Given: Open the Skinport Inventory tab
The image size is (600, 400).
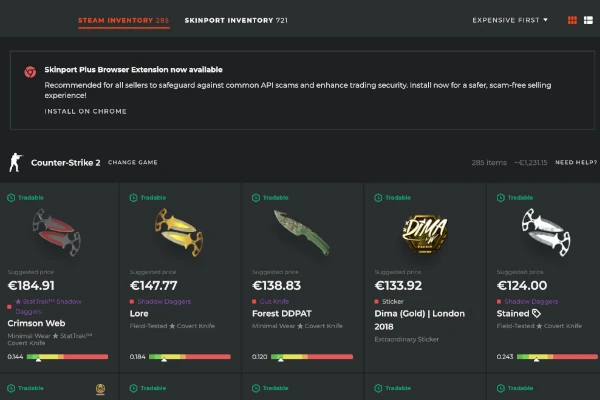Looking at the screenshot, I should coord(236,20).
